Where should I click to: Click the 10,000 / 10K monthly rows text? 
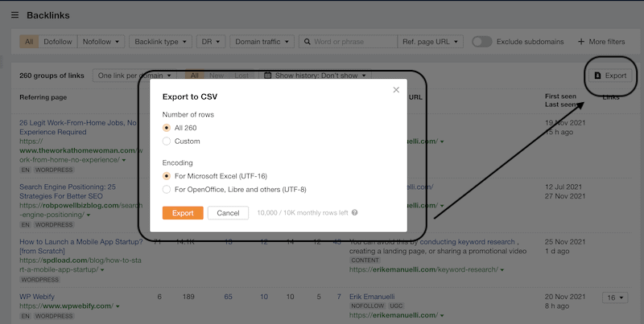[x=303, y=213]
